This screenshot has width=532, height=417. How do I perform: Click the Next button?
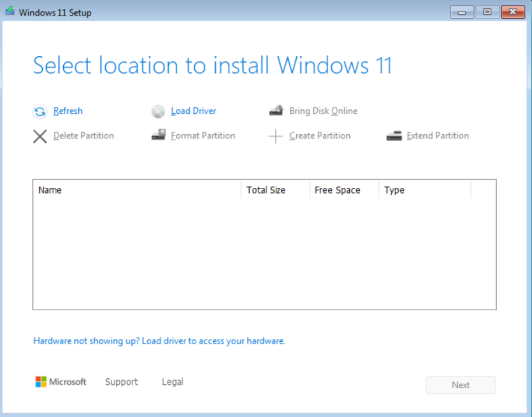click(461, 385)
